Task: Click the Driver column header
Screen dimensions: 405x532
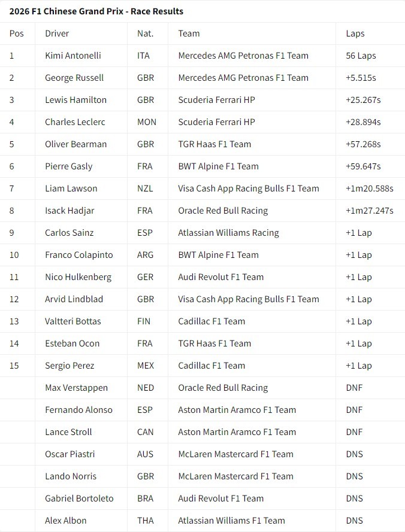Action: point(57,34)
